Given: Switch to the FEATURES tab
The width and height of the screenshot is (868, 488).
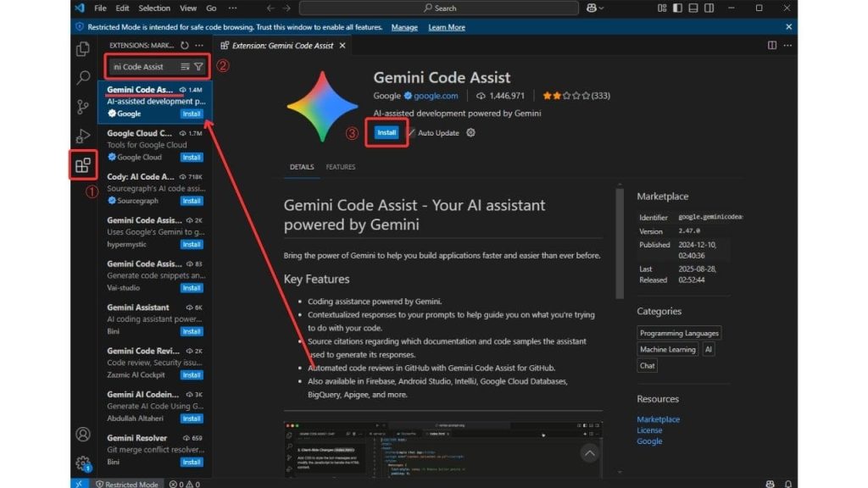Looking at the screenshot, I should (341, 167).
